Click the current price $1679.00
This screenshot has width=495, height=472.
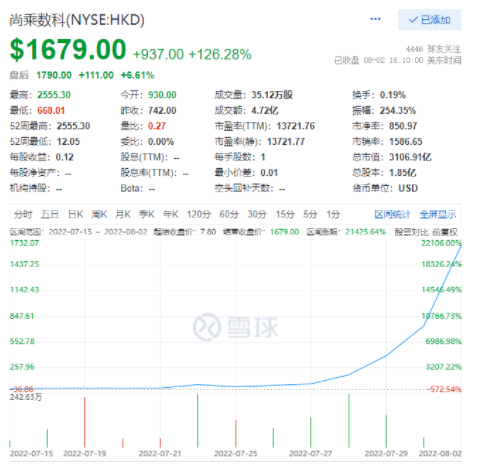coord(68,50)
